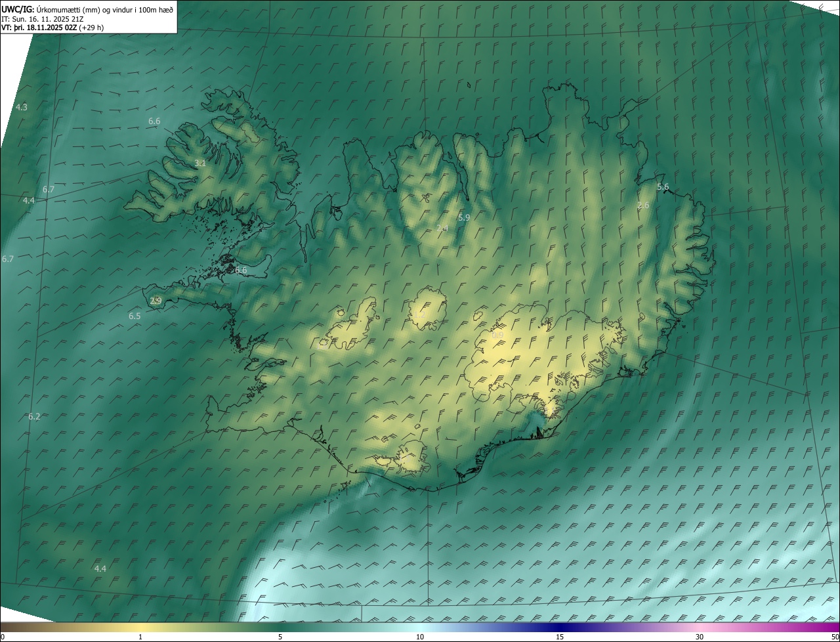Click the 'VT: þri. 18.11.2025 02Z (+29 h)' line

tap(52, 28)
